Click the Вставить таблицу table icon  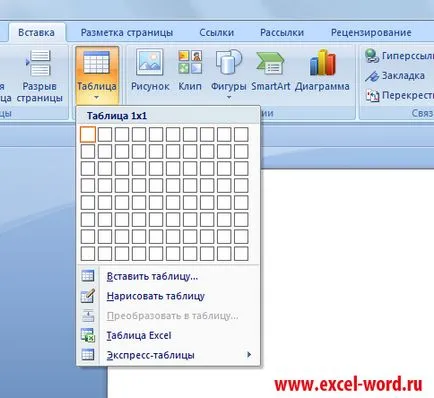[x=88, y=276]
